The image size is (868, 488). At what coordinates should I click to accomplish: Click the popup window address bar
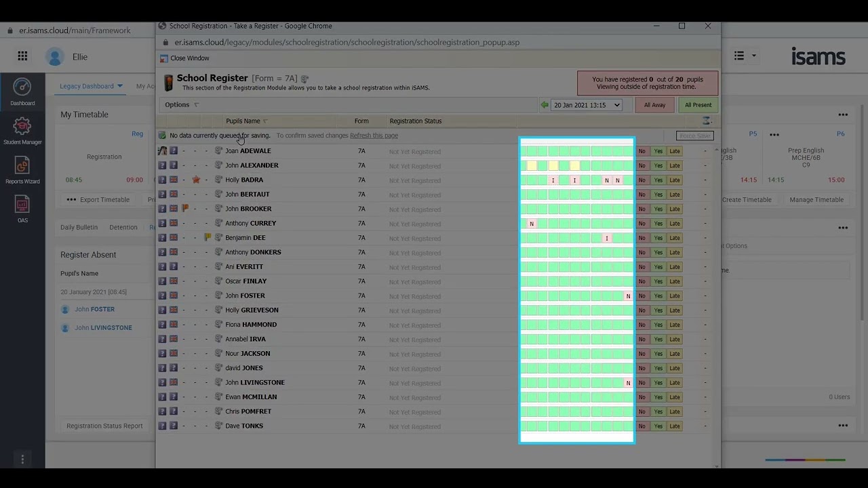click(x=347, y=42)
